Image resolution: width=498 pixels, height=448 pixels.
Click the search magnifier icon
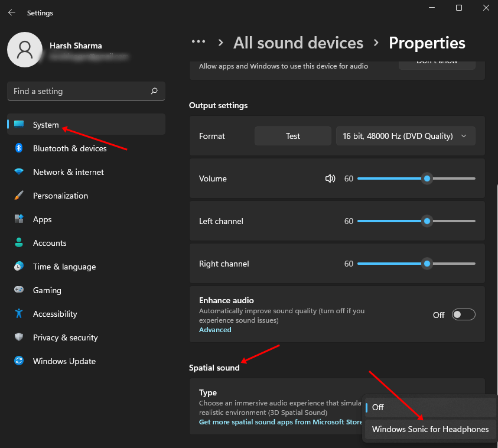pos(154,91)
